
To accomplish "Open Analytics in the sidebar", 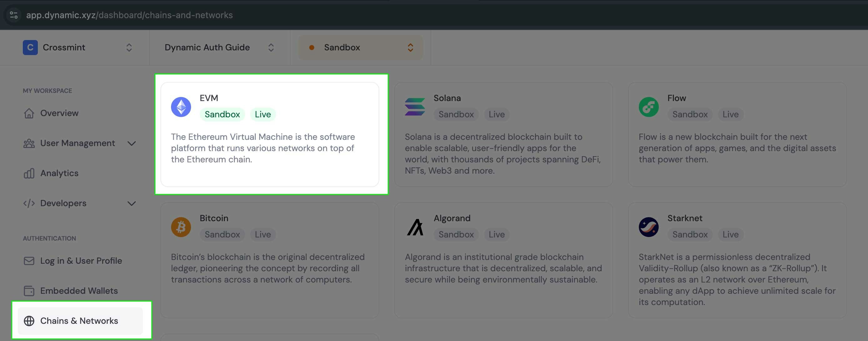I will coord(59,173).
